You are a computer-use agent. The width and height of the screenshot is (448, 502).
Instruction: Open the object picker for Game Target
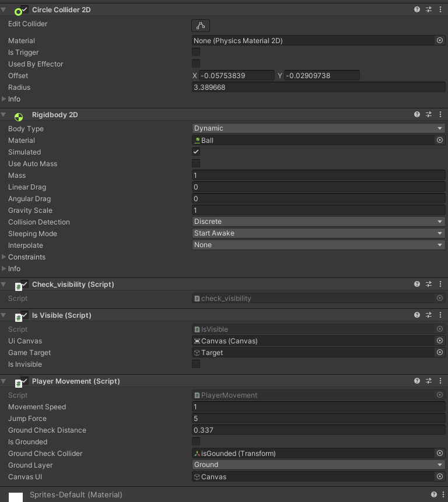pyautogui.click(x=440, y=352)
